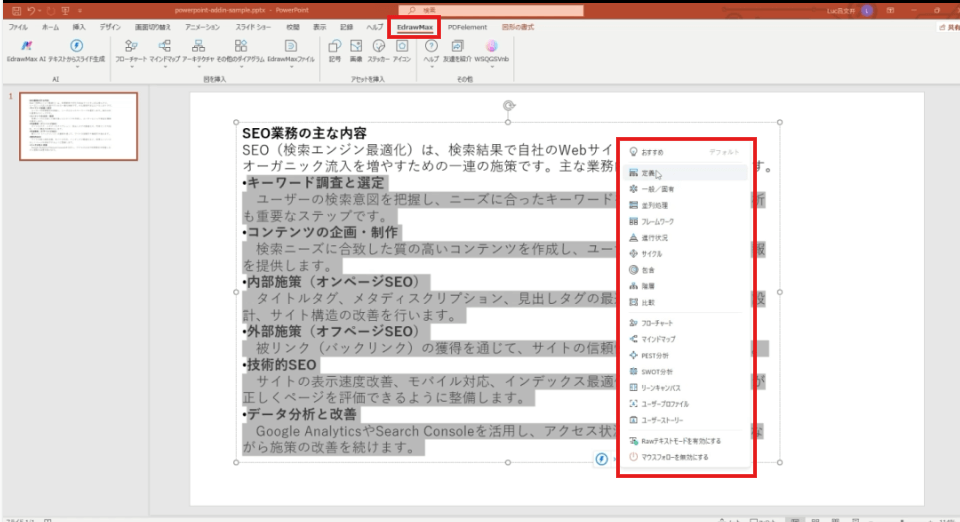Image resolution: width=960 pixels, height=522 pixels.
Task: Switch to the 表示 tab
Action: click(320, 27)
